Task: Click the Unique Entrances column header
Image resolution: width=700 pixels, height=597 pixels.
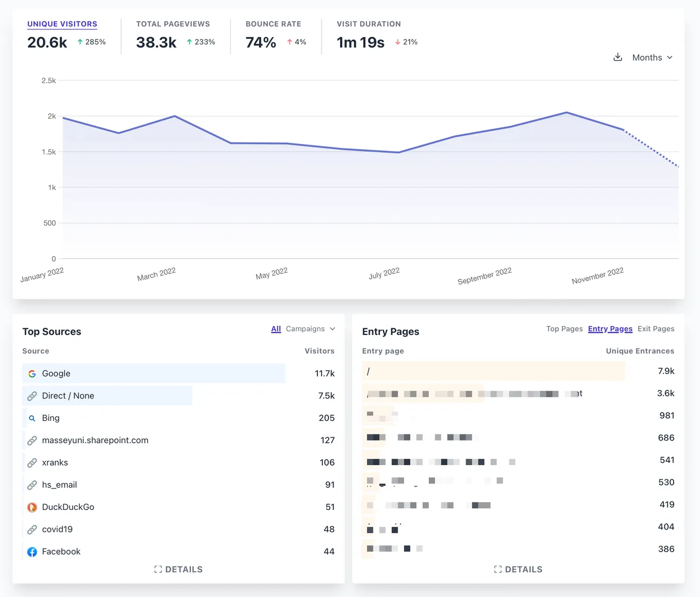Action: [x=640, y=351]
